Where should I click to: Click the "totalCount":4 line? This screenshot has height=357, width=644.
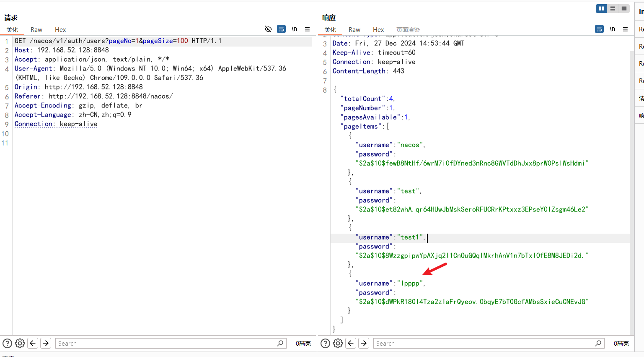pos(368,99)
